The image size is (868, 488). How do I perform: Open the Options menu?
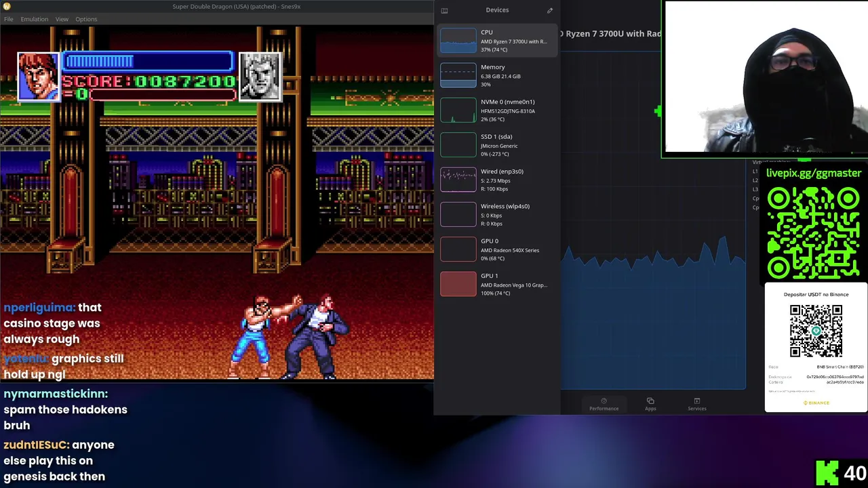(86, 19)
